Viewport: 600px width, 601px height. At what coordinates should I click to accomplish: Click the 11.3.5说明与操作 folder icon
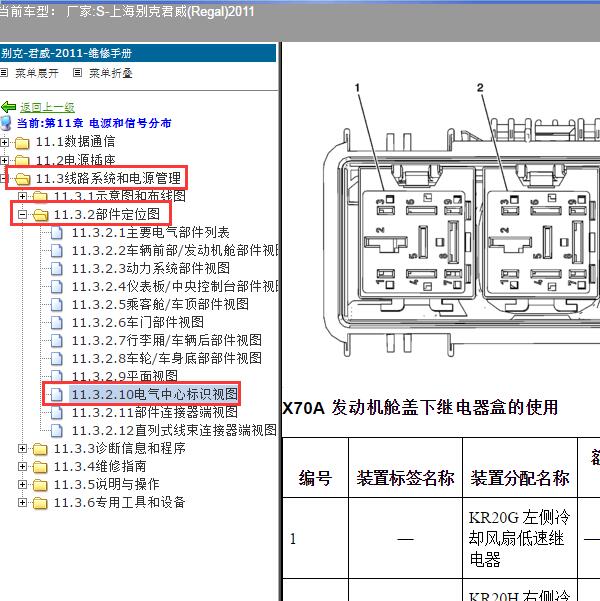(40, 485)
